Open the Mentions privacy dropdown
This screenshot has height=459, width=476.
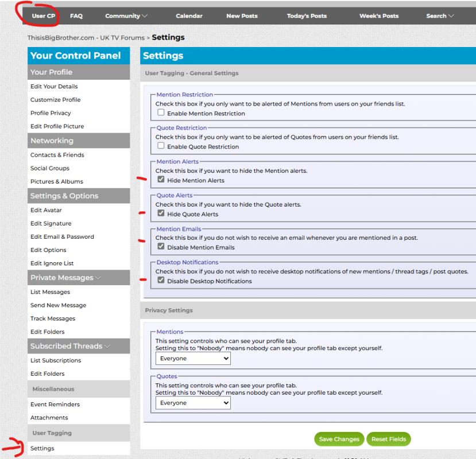193,359
